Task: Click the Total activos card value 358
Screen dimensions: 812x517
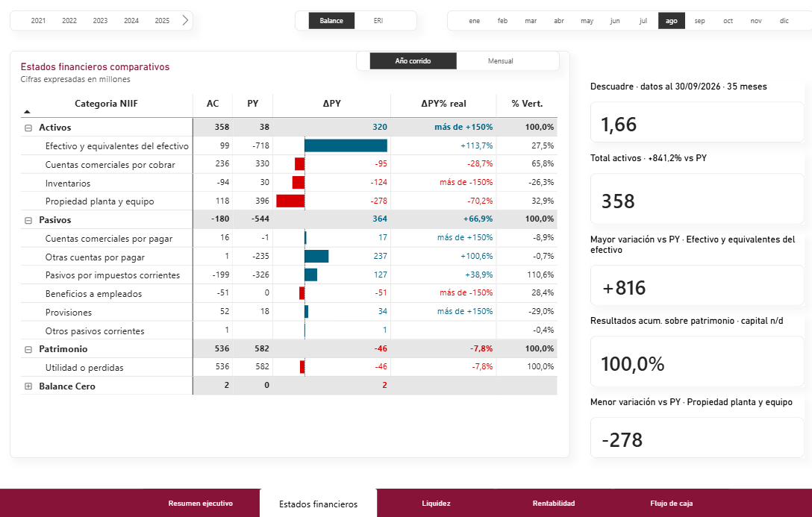Action: 618,201
